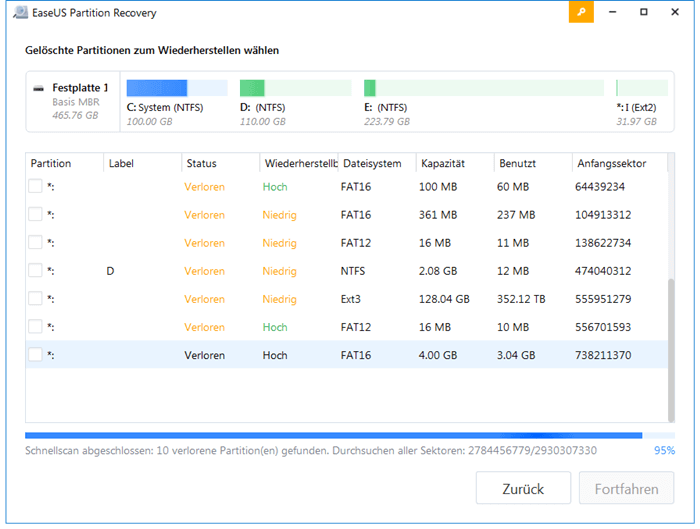This screenshot has width=700, height=529.
Task: Click the 95% progress percentage
Action: 664,450
